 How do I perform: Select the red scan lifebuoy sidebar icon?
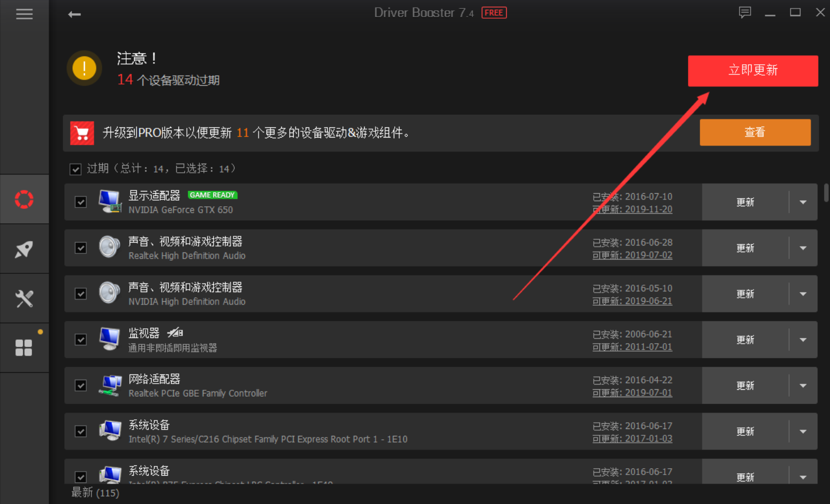[24, 199]
